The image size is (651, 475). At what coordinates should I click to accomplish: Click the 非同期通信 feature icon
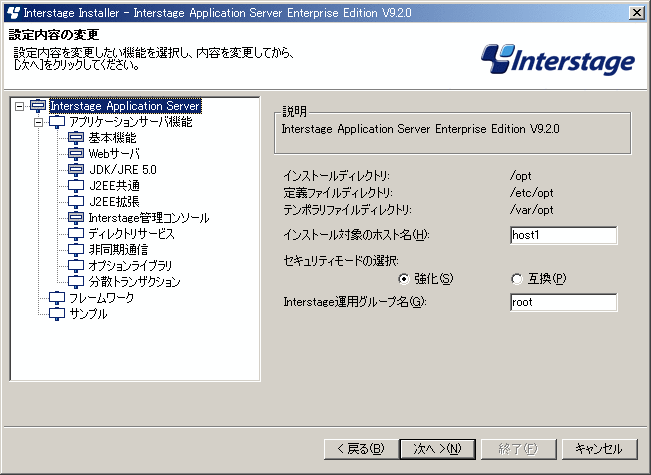click(76, 250)
